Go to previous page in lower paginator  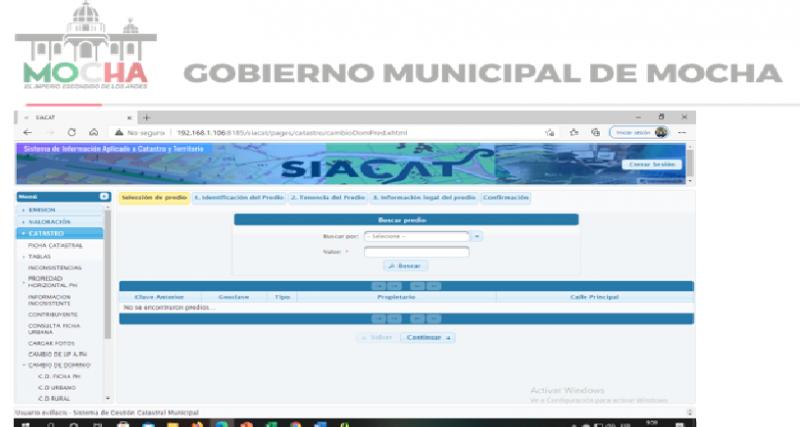pyautogui.click(x=395, y=319)
